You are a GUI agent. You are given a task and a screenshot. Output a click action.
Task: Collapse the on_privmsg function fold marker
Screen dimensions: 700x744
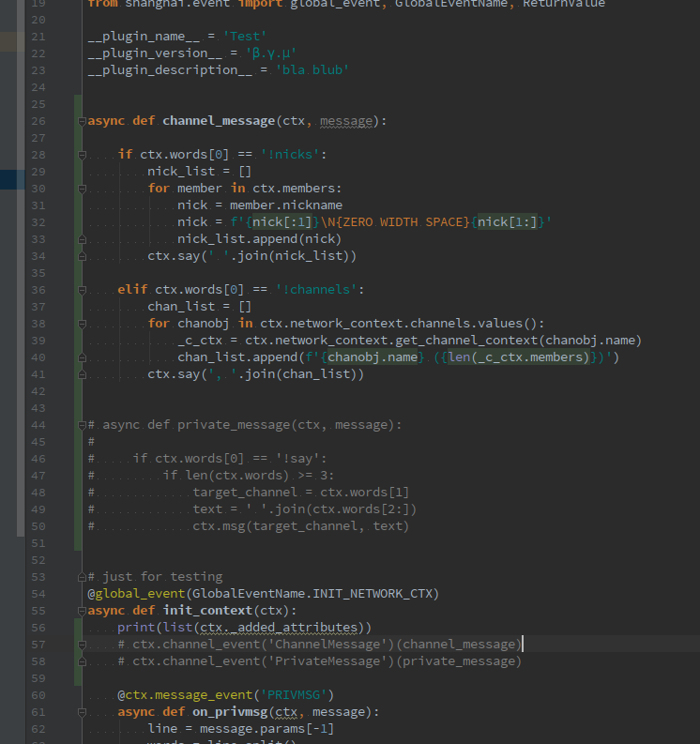(83, 712)
